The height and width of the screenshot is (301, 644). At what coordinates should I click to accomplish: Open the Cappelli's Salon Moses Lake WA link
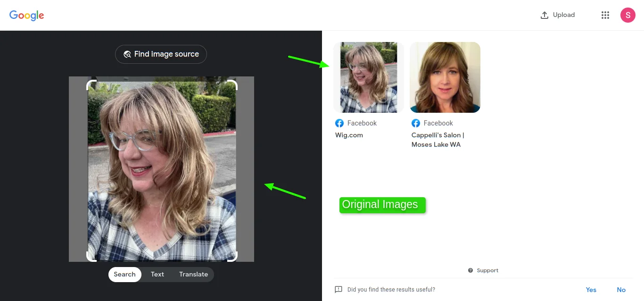(x=438, y=140)
